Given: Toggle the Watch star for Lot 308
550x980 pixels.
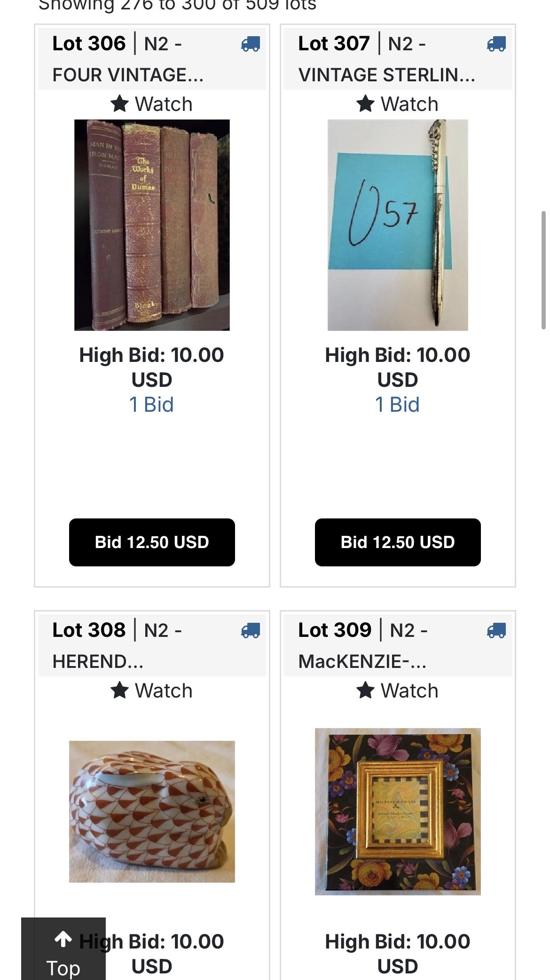Looking at the screenshot, I should 120,690.
